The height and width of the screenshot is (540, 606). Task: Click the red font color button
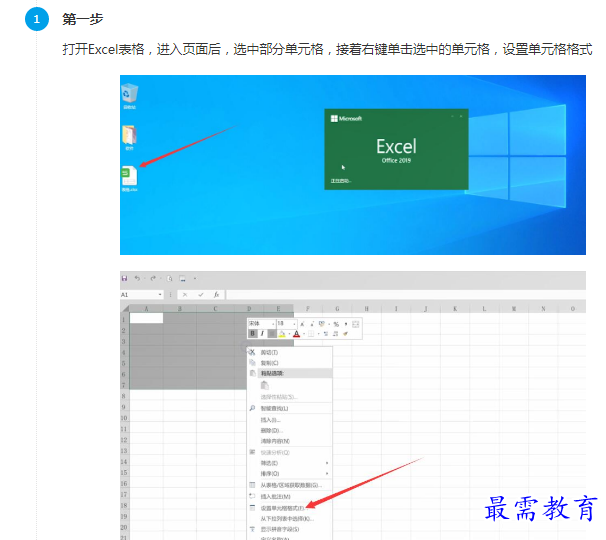point(296,334)
